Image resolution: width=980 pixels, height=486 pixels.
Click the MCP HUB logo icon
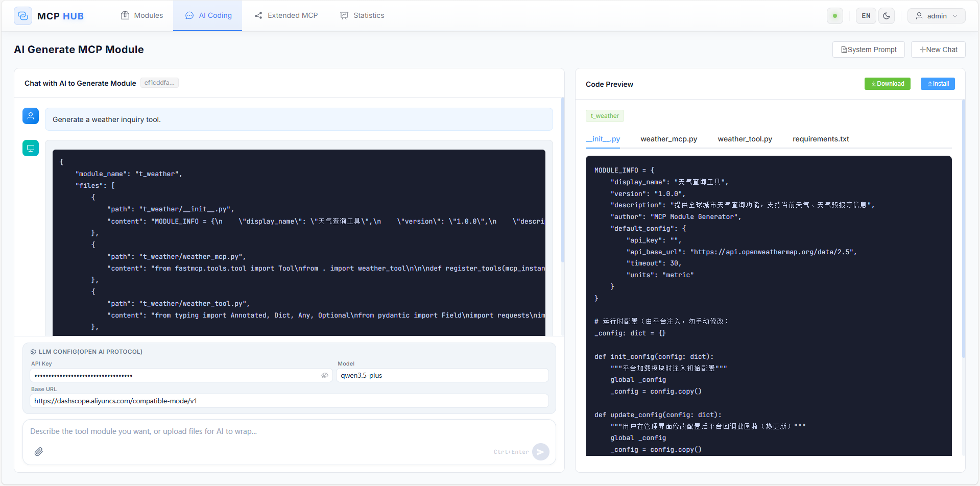click(23, 16)
